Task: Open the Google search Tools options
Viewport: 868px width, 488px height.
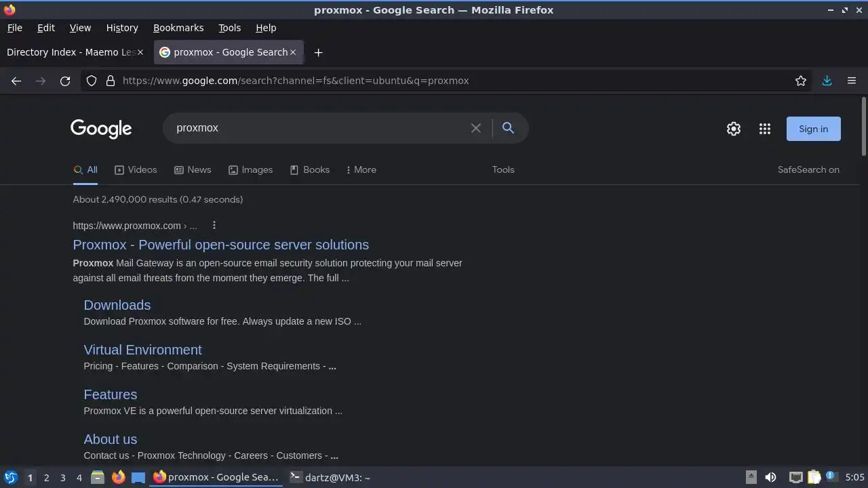Action: (503, 169)
